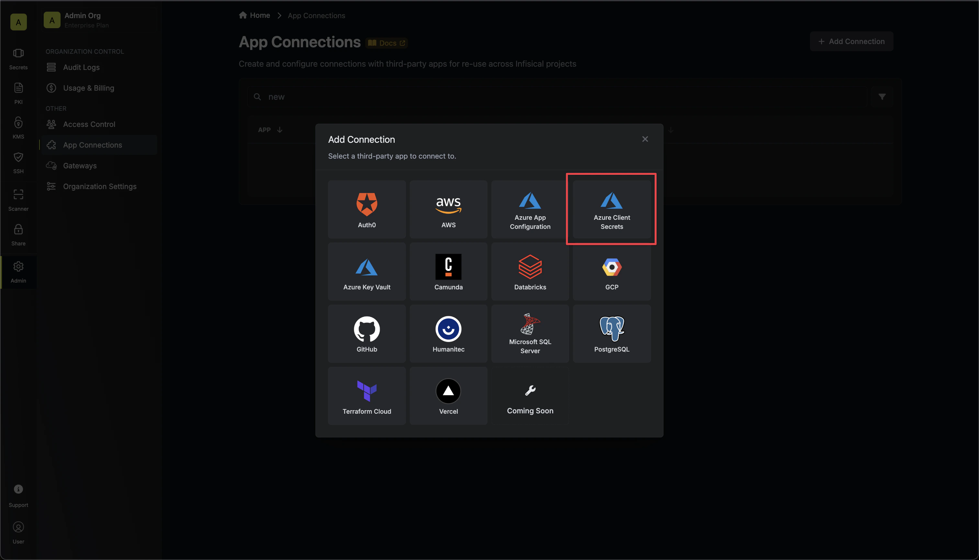The width and height of the screenshot is (979, 560).
Task: Pick the Terraform Cloud tile
Action: coord(366,396)
